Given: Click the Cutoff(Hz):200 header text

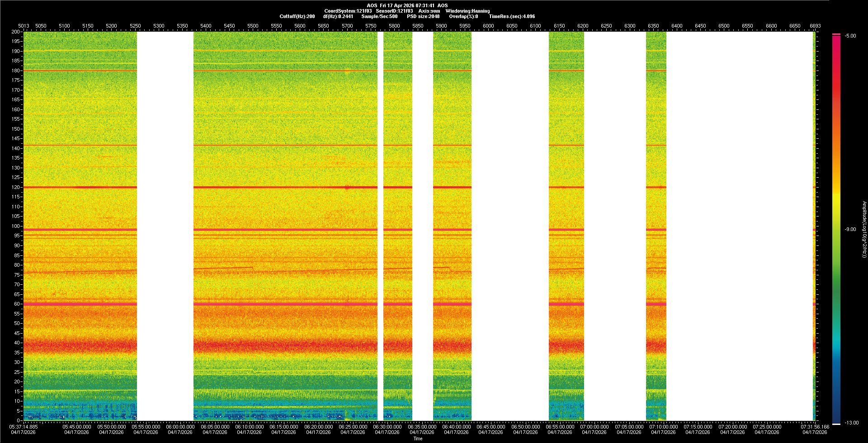Looking at the screenshot, I should tap(297, 17).
